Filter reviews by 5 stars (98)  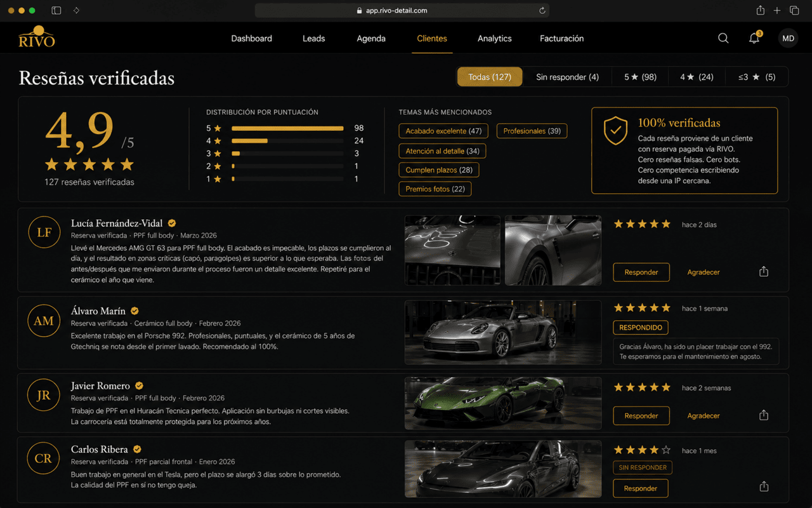click(x=640, y=77)
